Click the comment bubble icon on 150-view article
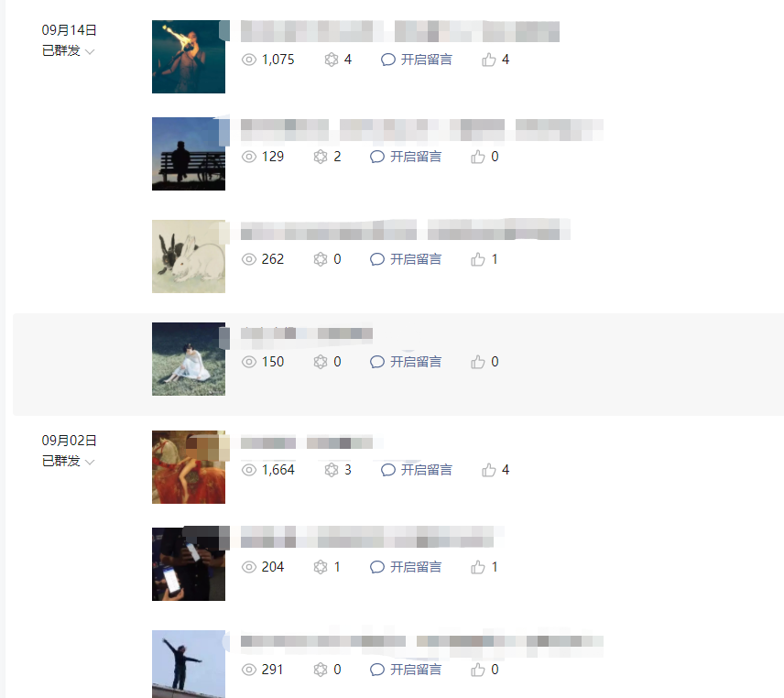Screen dimensions: 784x698 tap(377, 362)
